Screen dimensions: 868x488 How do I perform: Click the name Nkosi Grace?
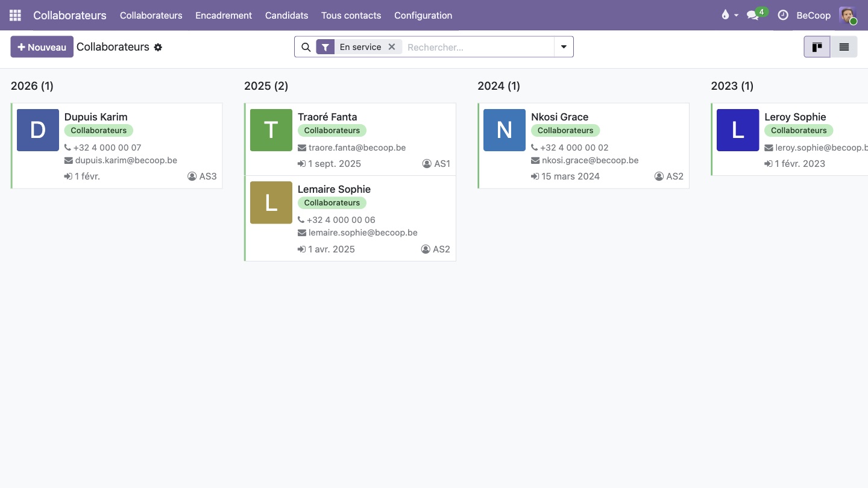[559, 117]
